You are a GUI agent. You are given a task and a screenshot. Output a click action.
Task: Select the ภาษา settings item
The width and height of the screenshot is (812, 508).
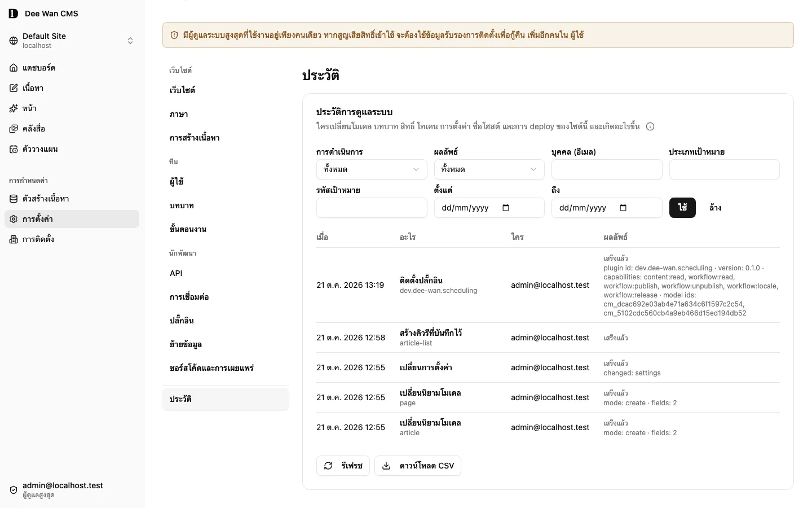(226, 114)
